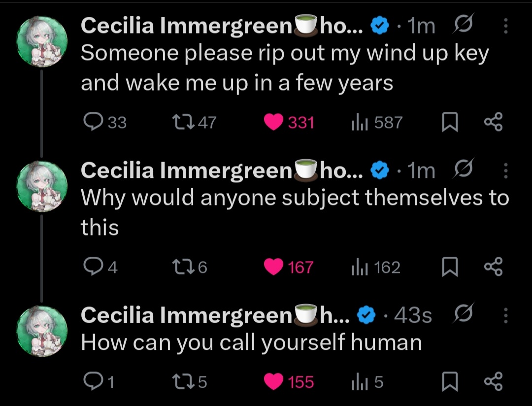Image resolution: width=532 pixels, height=406 pixels.
Task: Open more options on second tweet
Action: tap(506, 171)
